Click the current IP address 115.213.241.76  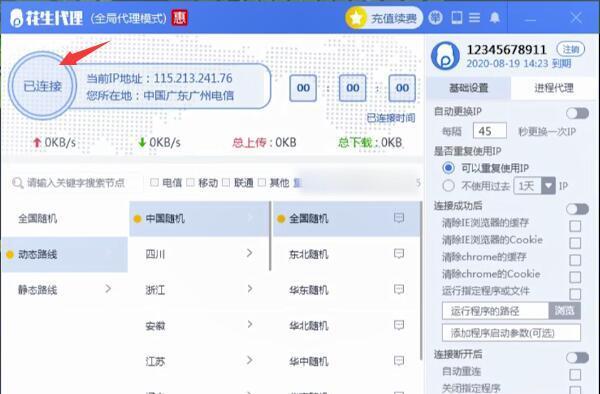pyautogui.click(x=193, y=78)
